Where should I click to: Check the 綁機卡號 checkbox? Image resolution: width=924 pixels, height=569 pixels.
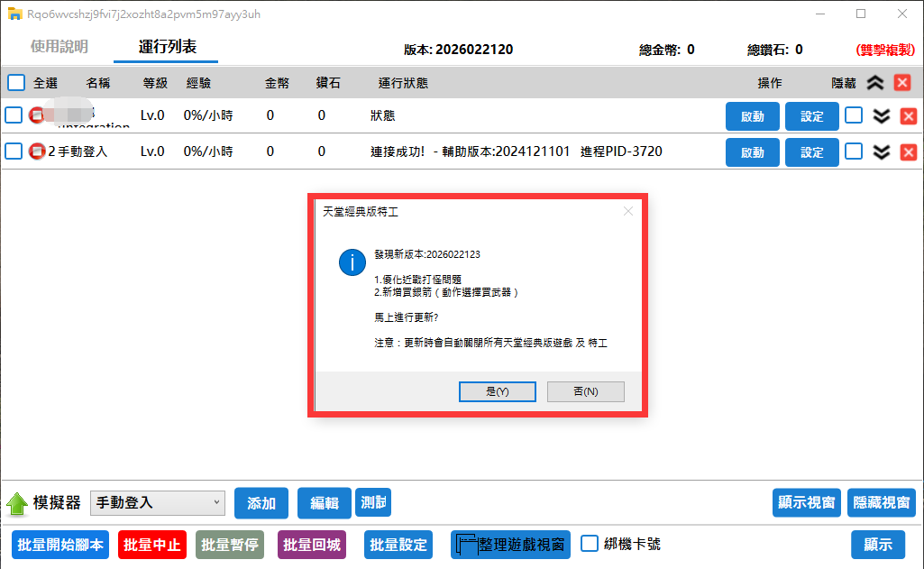tap(590, 544)
